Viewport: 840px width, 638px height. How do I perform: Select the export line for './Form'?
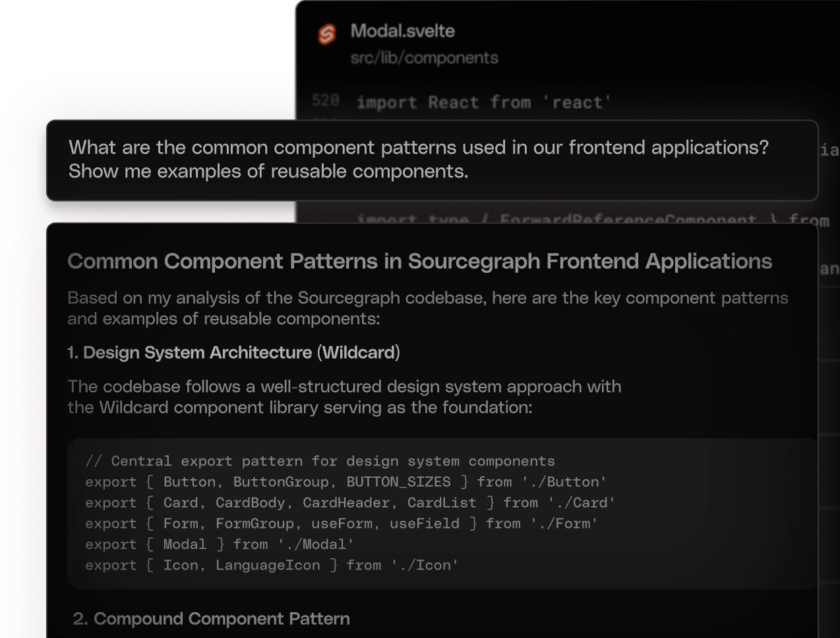(x=342, y=524)
